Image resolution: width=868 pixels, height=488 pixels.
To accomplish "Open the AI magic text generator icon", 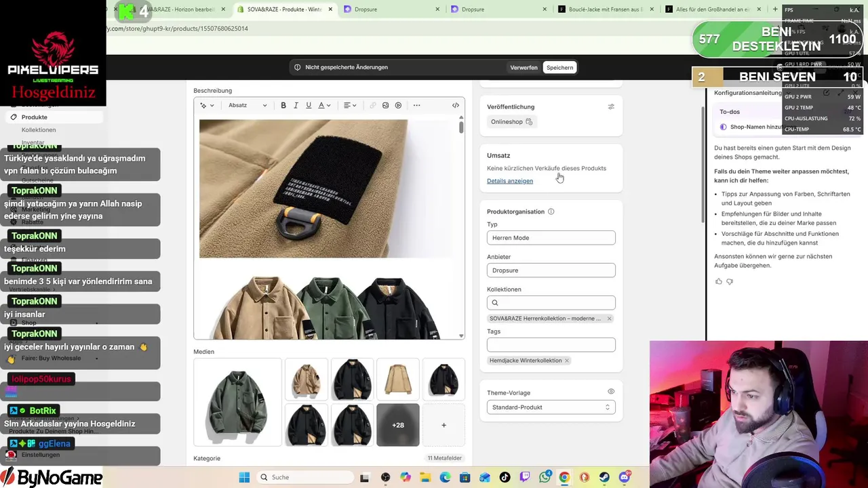I will click(x=207, y=105).
